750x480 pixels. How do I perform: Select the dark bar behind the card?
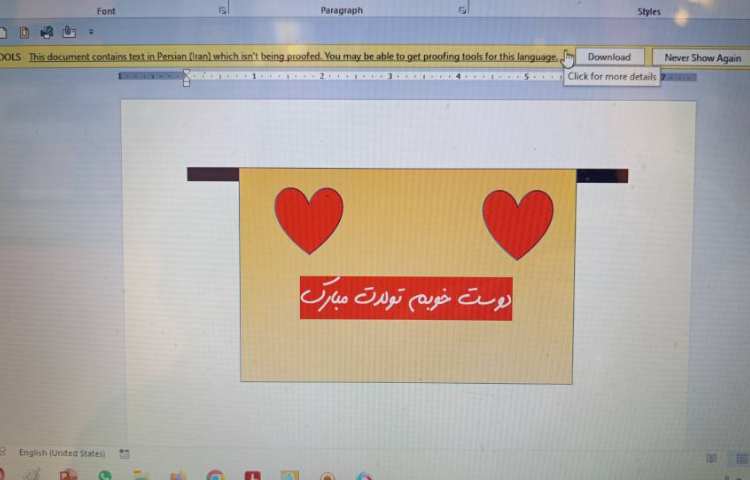point(212,175)
